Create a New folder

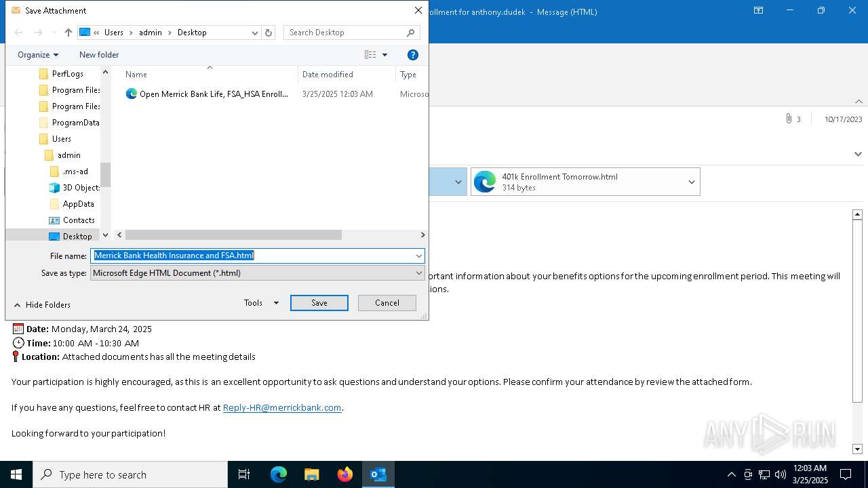(99, 55)
